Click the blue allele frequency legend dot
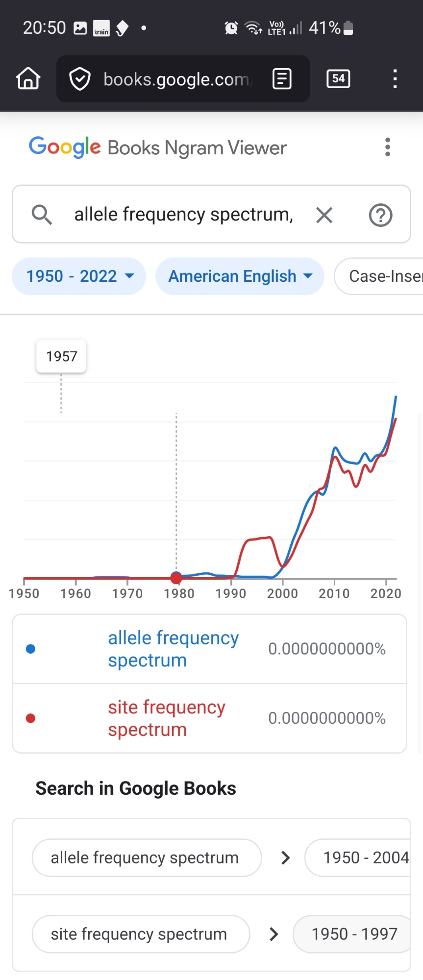The width and height of the screenshot is (423, 980). coord(30,649)
